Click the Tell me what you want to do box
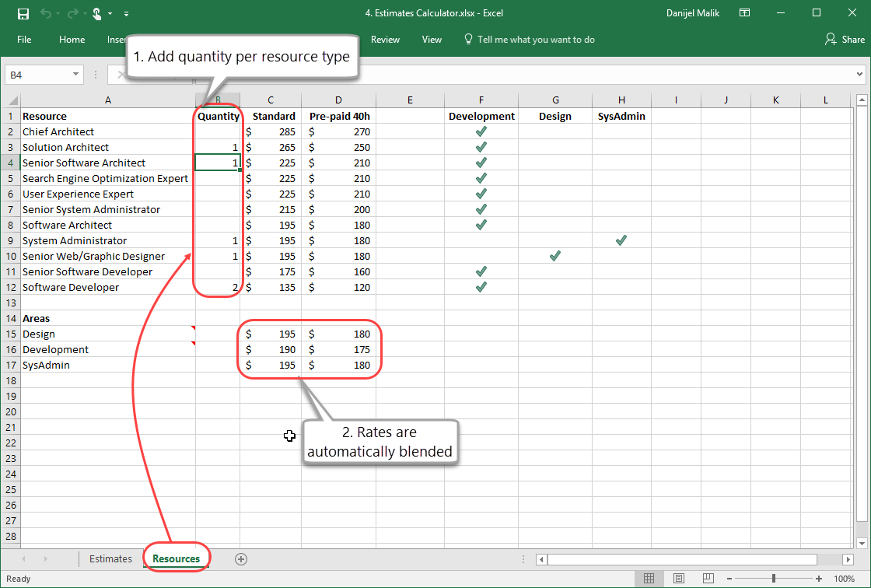The width and height of the screenshot is (871, 588). [x=536, y=40]
